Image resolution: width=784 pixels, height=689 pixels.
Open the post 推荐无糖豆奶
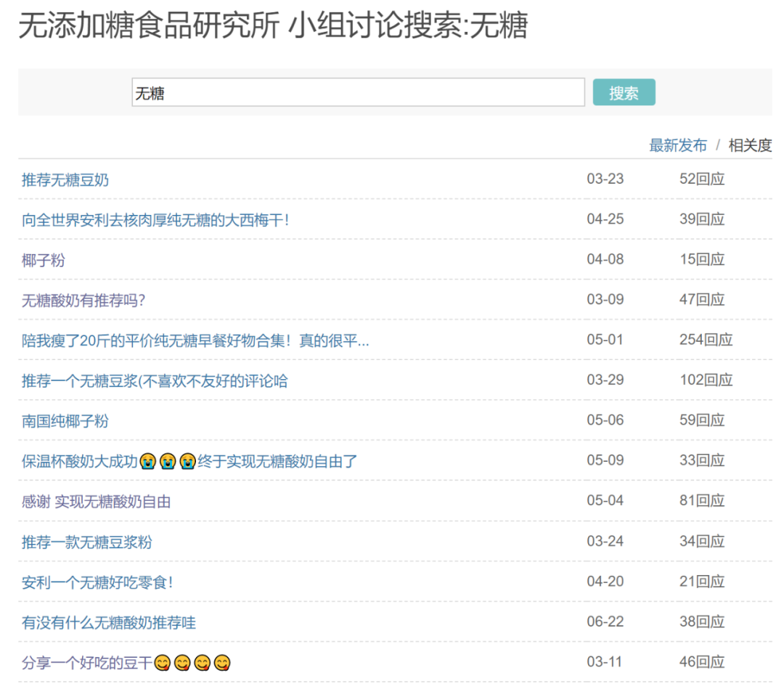tap(65, 179)
